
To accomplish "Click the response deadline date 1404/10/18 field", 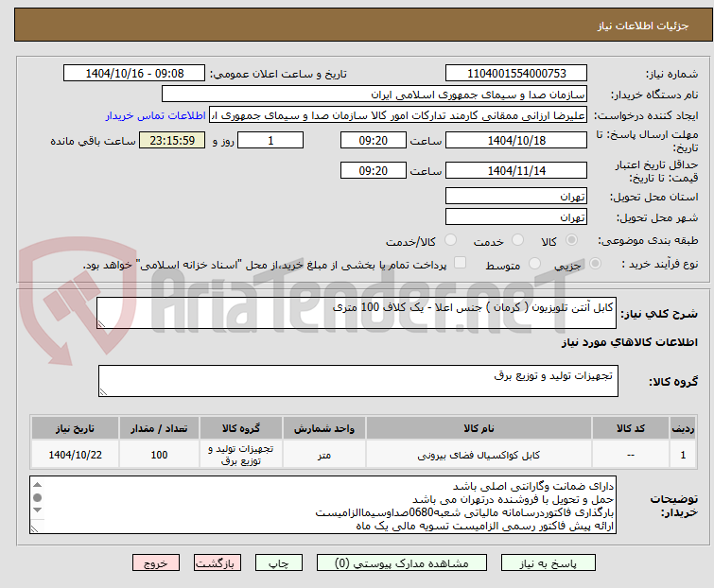I will pyautogui.click(x=516, y=140).
